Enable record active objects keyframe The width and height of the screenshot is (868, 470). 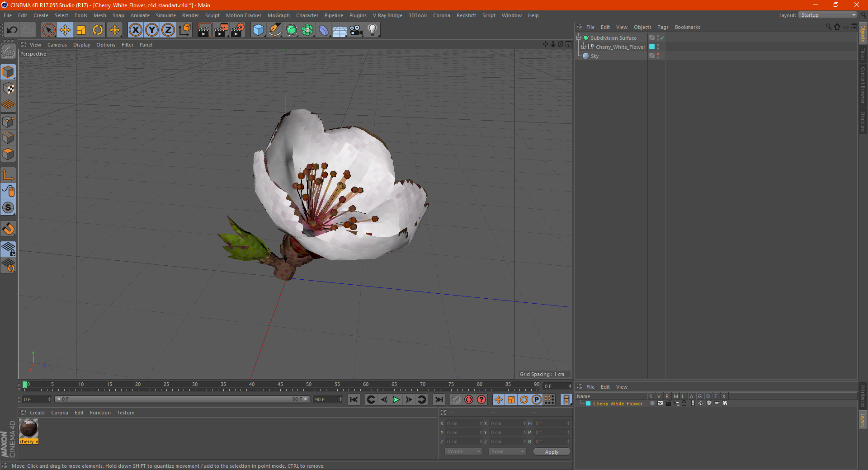pyautogui.click(x=456, y=399)
